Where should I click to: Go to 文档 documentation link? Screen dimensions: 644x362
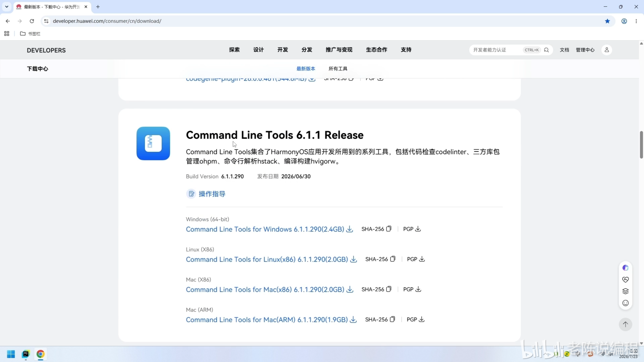[x=564, y=50]
